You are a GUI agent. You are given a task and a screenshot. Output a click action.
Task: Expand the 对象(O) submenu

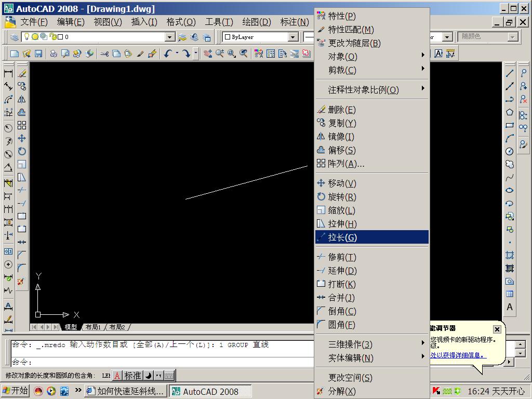click(372, 57)
